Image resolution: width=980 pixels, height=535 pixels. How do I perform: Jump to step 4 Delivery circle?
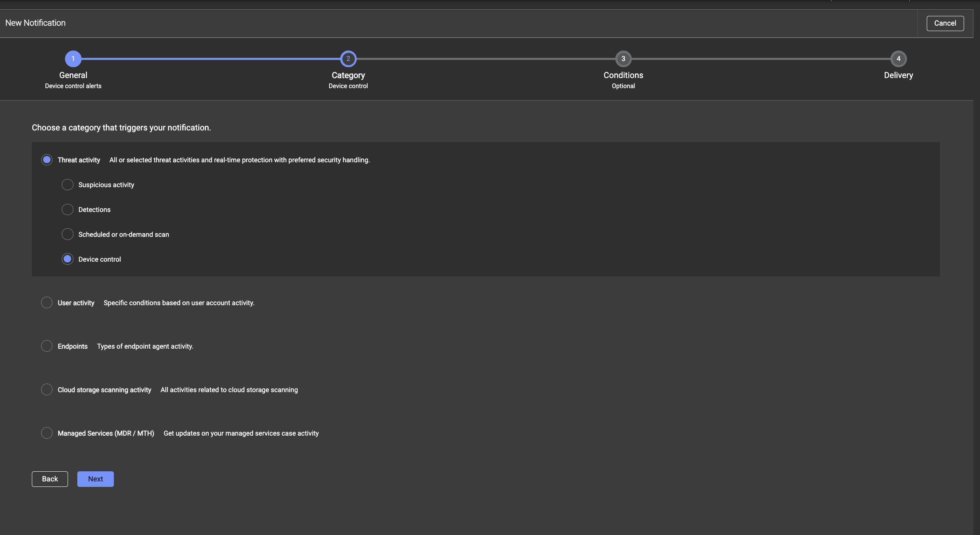coord(898,59)
